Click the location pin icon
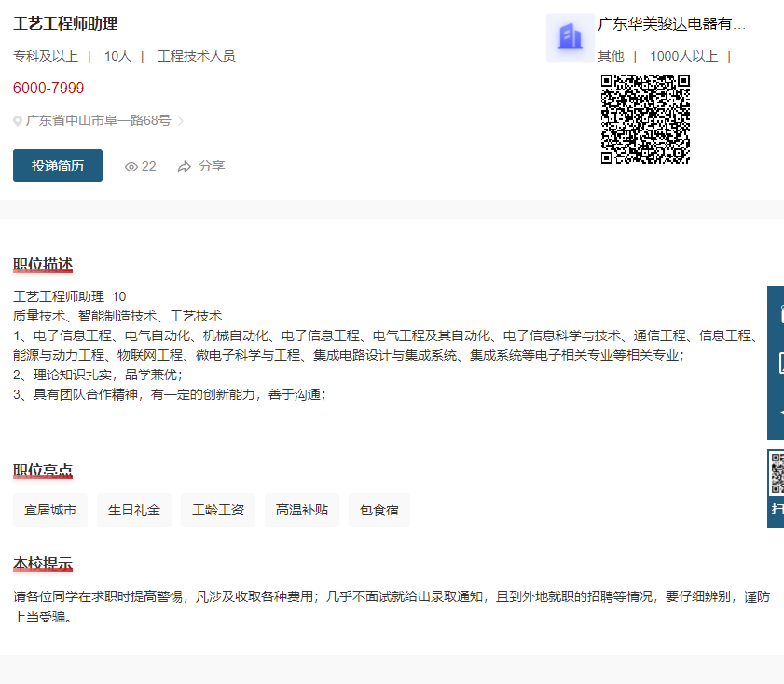 pyautogui.click(x=18, y=121)
